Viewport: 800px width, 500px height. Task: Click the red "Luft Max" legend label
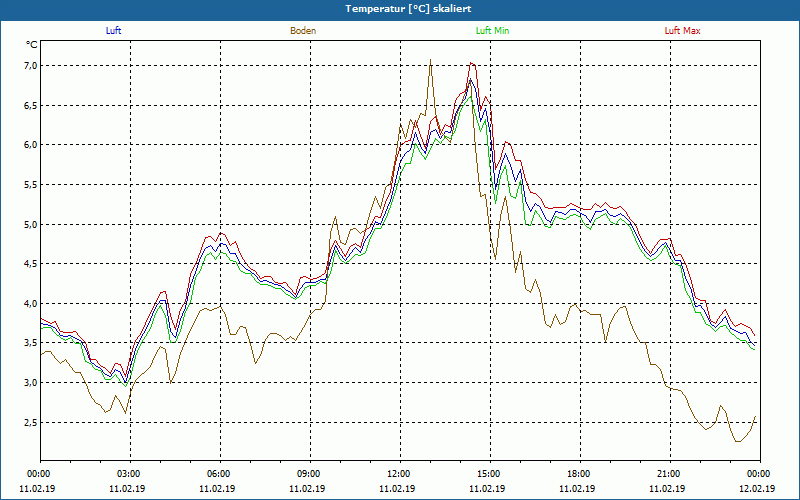pos(682,31)
